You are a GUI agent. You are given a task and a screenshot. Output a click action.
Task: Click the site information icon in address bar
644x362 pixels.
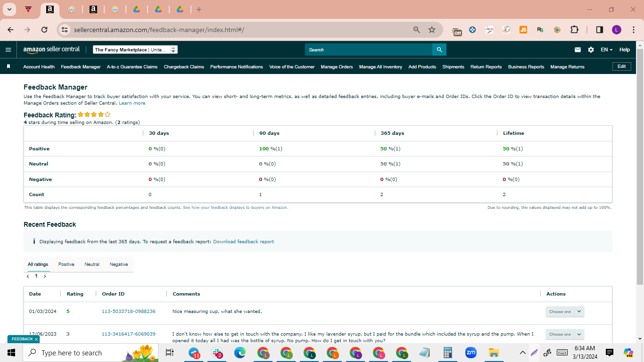pyautogui.click(x=65, y=30)
